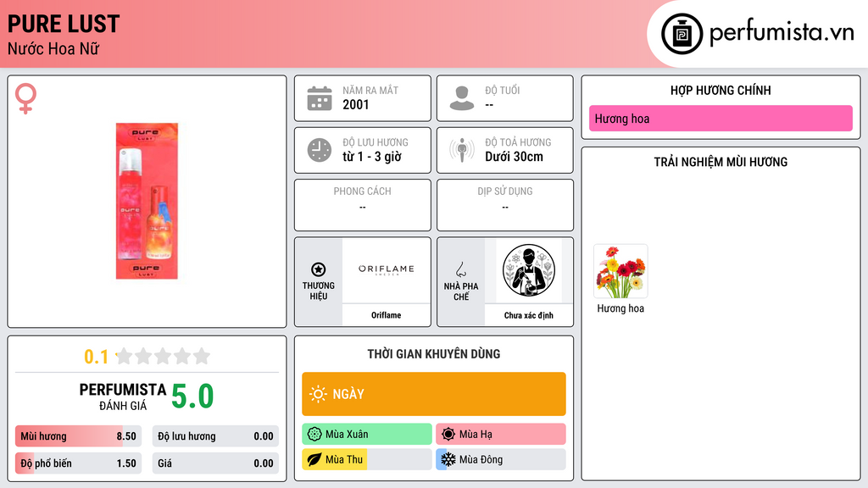Screen dimensions: 868x488
Task: Click the Hợp hương chính heading
Action: (721, 90)
